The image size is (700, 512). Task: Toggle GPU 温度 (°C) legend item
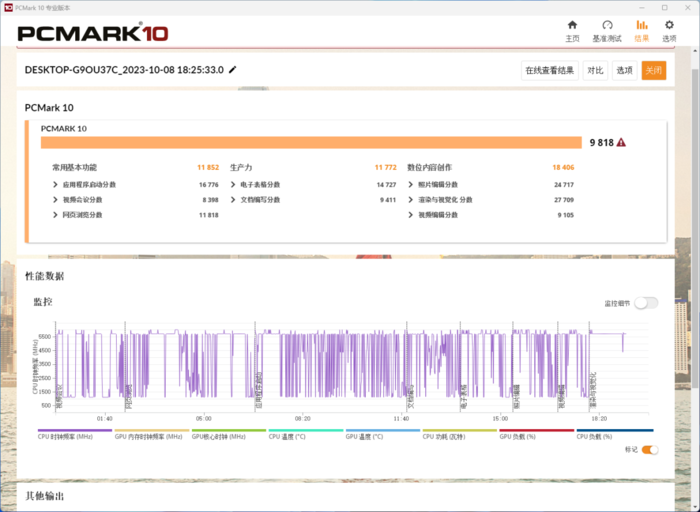(383, 434)
